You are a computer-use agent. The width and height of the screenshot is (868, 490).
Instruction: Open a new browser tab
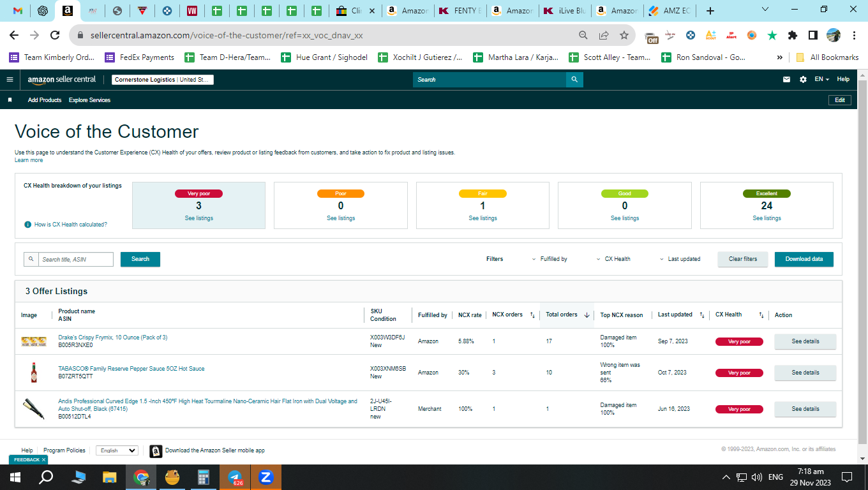pos(710,11)
